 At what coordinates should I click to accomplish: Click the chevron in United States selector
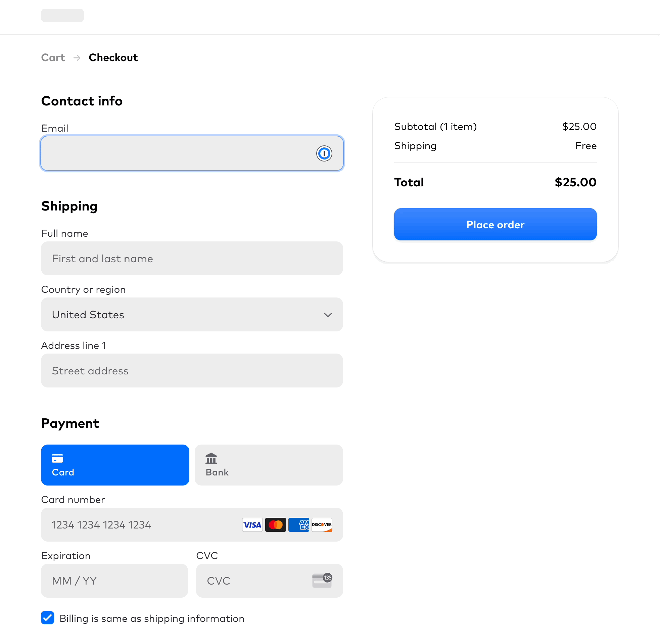328,315
